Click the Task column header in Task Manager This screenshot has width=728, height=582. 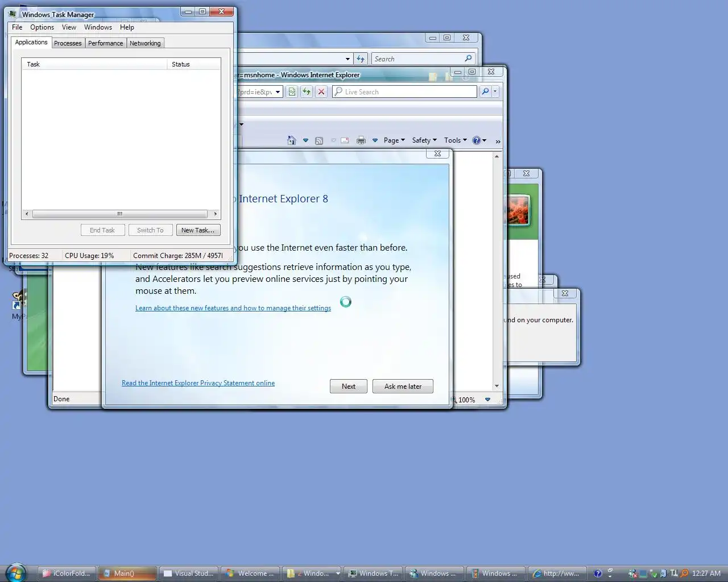(94, 64)
